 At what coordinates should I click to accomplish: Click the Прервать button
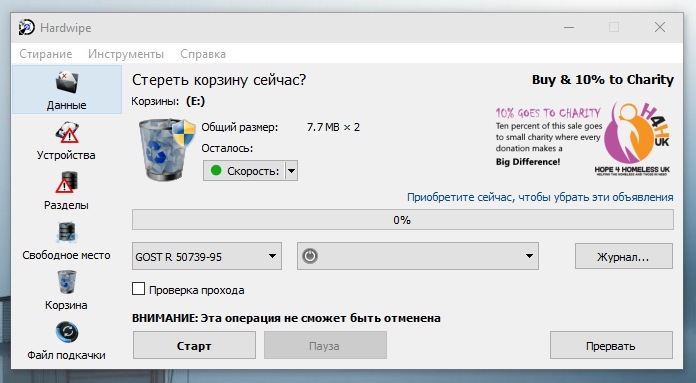pos(611,345)
